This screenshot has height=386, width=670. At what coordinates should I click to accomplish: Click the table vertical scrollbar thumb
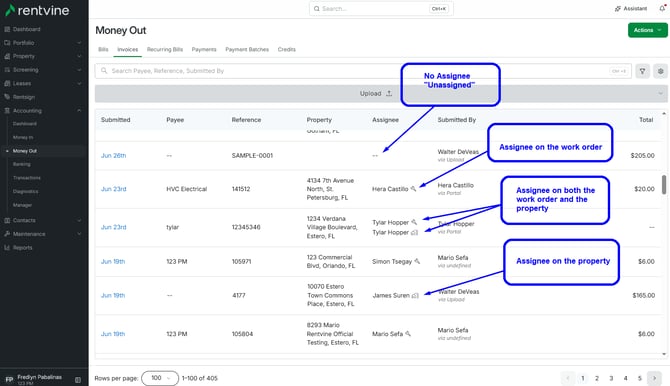coord(664,184)
